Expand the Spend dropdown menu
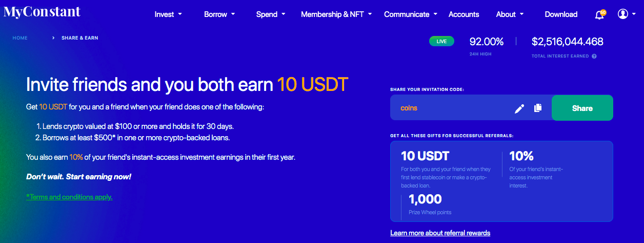 pos(271,14)
